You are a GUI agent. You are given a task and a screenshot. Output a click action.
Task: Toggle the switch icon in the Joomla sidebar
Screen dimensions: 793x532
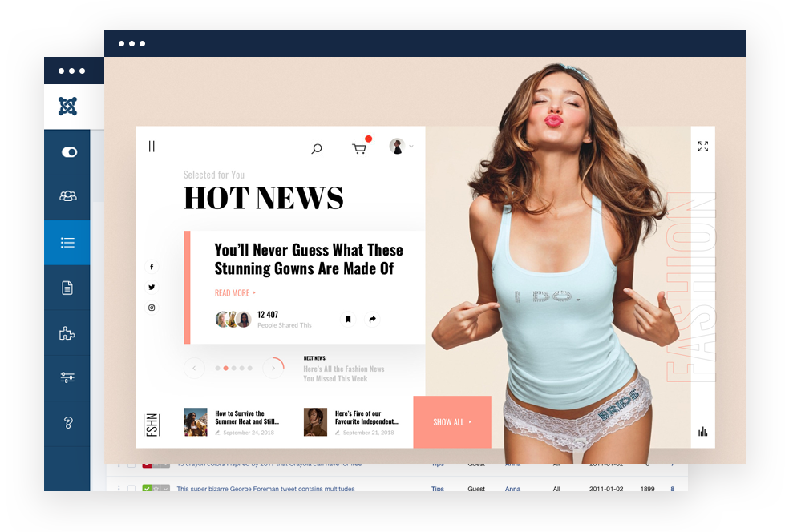tap(69, 152)
